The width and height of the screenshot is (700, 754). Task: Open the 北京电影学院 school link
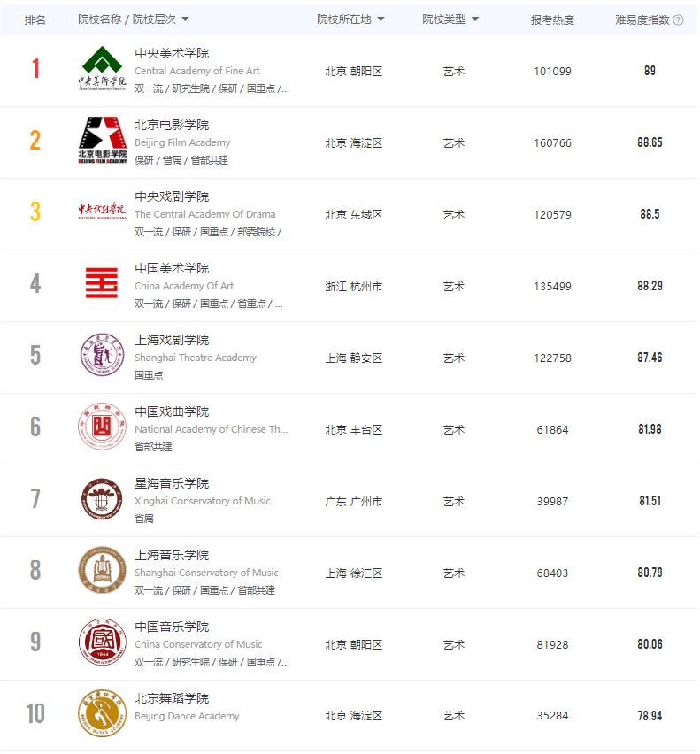click(172, 125)
